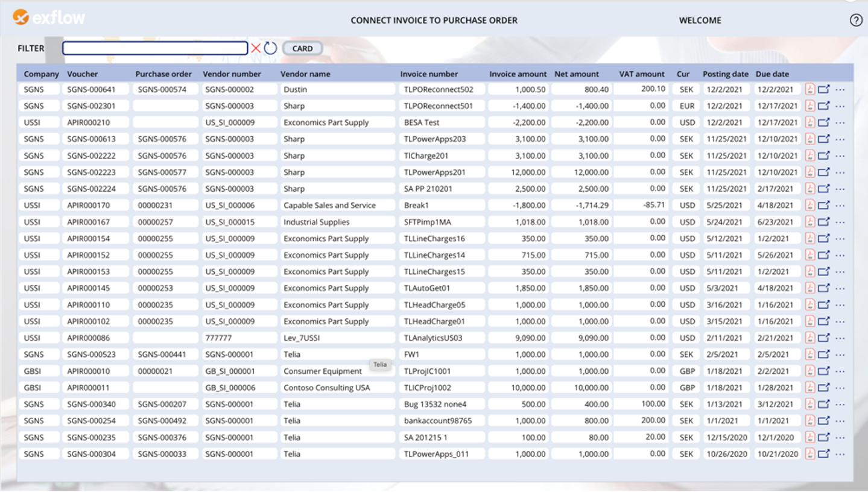Viewport: 868px width, 492px height.
Task: Refresh the list with the circular arrow icon
Action: coord(270,48)
